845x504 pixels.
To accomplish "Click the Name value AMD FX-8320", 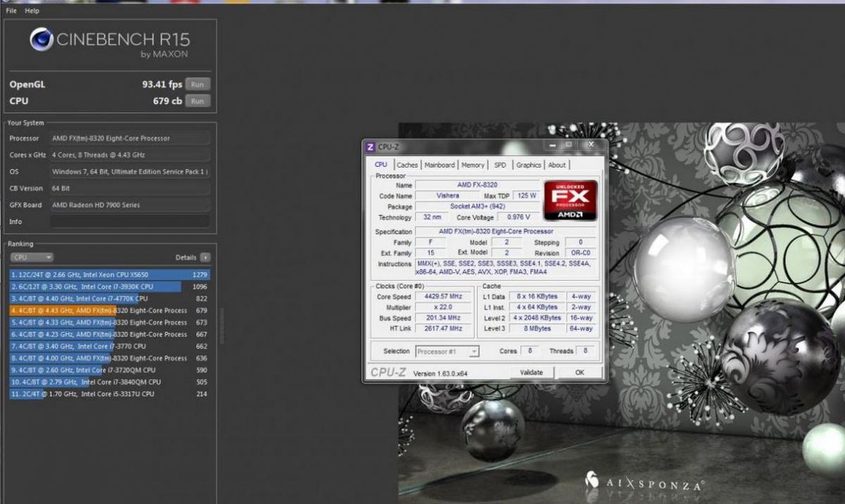I will (x=477, y=185).
